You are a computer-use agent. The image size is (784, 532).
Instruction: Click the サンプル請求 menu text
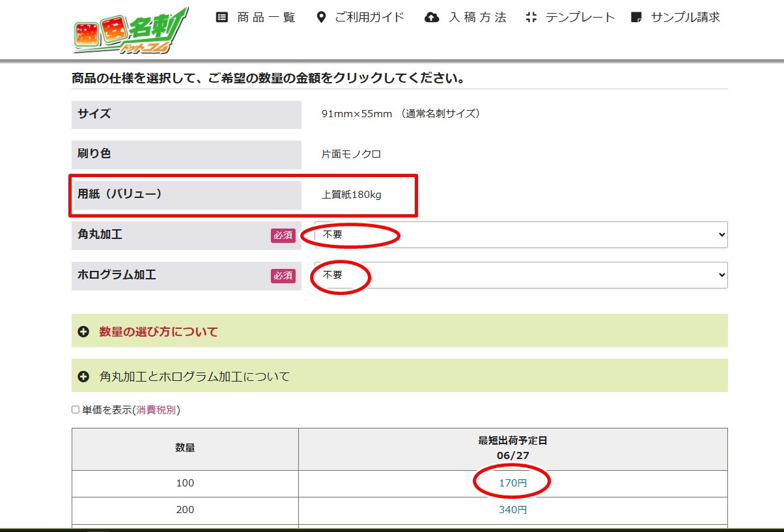pyautogui.click(x=685, y=18)
